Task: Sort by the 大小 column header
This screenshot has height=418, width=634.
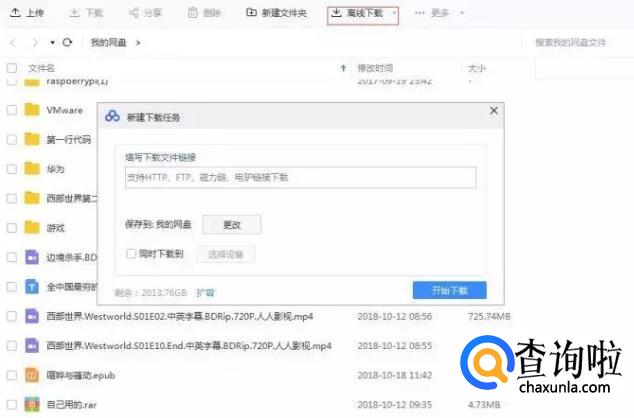Action: [x=477, y=68]
